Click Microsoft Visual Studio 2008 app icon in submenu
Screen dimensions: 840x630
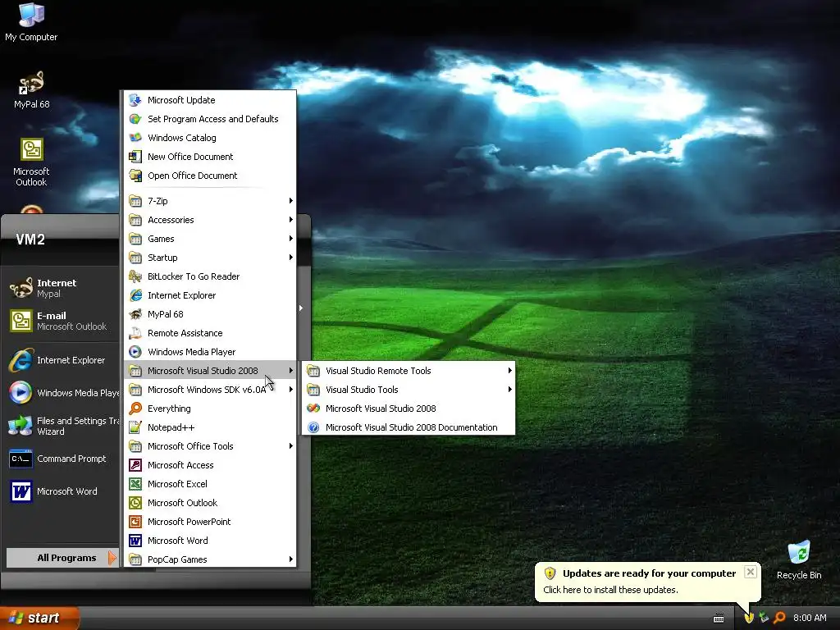(313, 409)
